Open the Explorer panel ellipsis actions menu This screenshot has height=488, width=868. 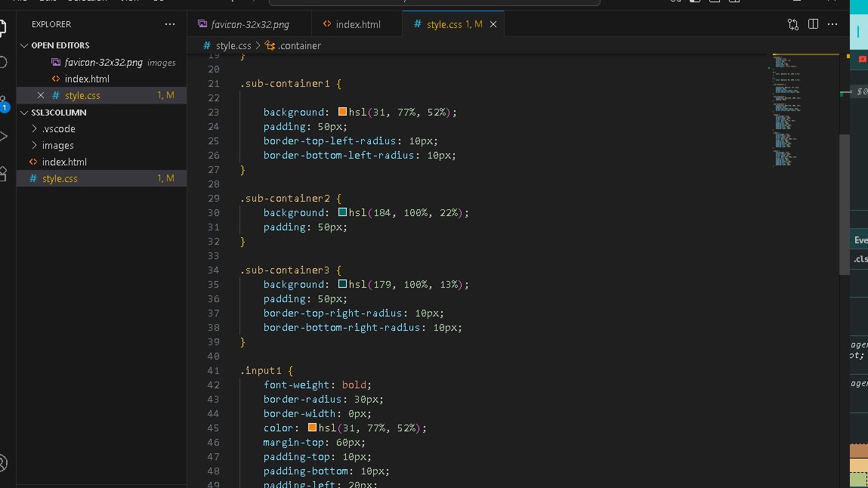point(169,24)
